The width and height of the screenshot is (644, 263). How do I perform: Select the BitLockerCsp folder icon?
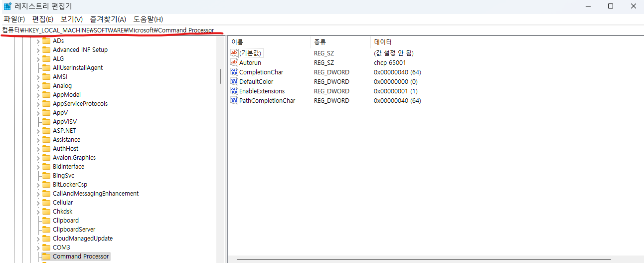(46, 185)
